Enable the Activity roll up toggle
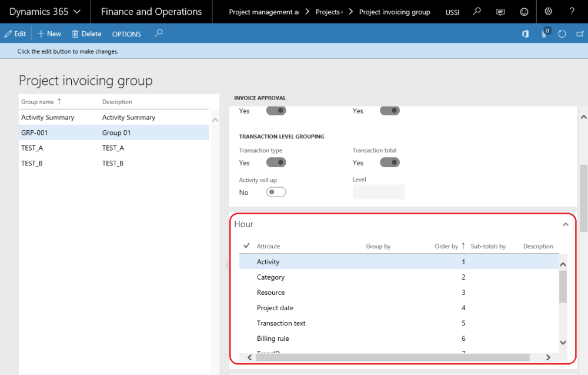 point(276,192)
